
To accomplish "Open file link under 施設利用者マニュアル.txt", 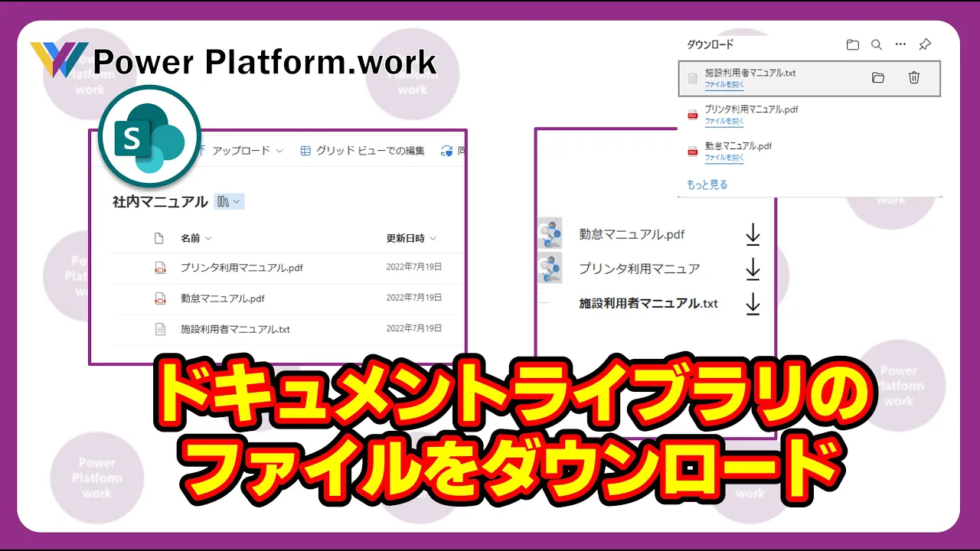I will pyautogui.click(x=724, y=85).
